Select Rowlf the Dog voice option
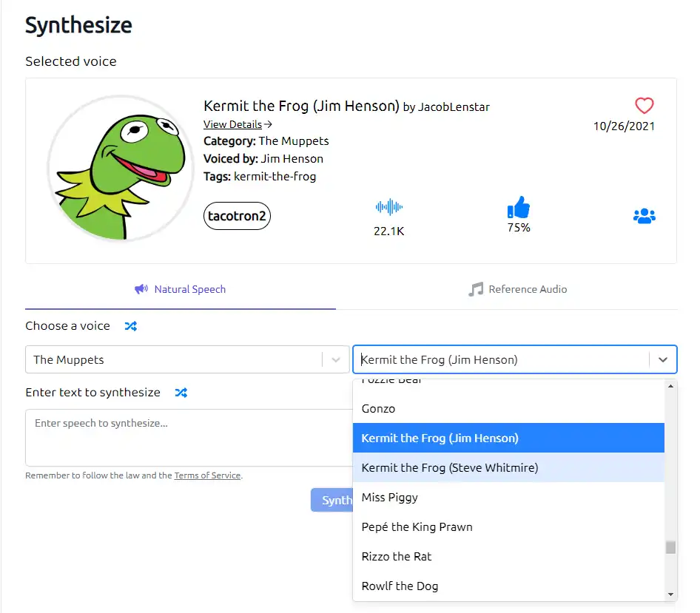The height and width of the screenshot is (613, 700). (x=508, y=586)
